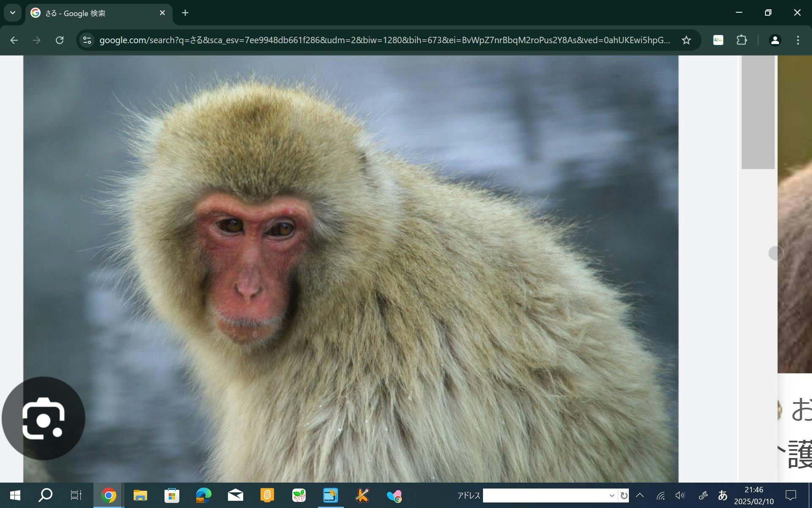
Task: Expand the taskbar address dropdown arrow
Action: point(612,495)
